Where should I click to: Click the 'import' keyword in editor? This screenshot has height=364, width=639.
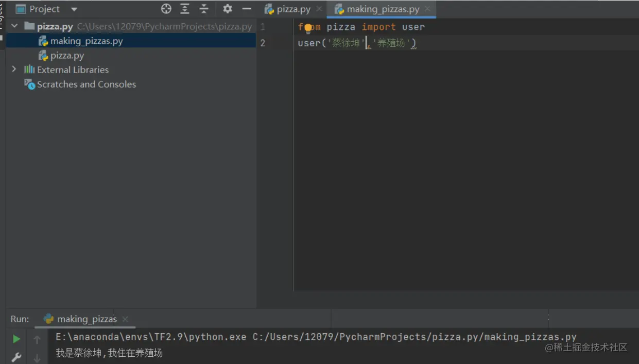(378, 27)
